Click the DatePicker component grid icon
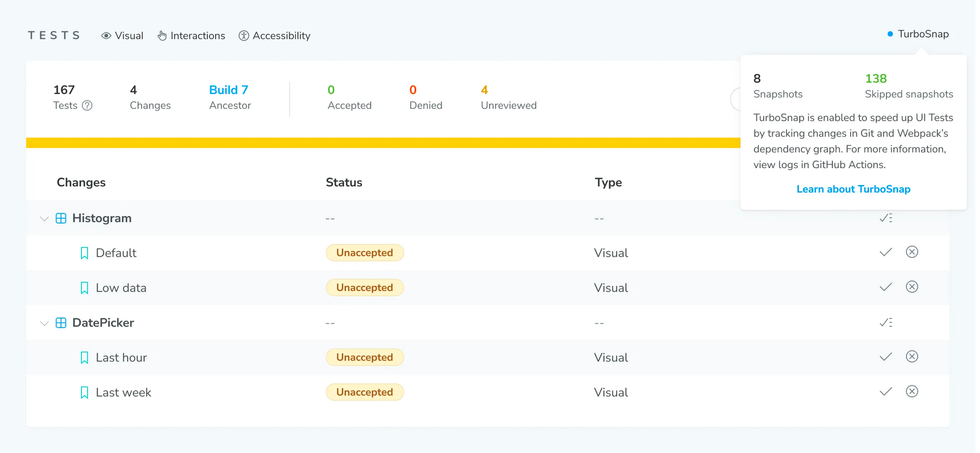Image resolution: width=980 pixels, height=453 pixels. [x=61, y=323]
